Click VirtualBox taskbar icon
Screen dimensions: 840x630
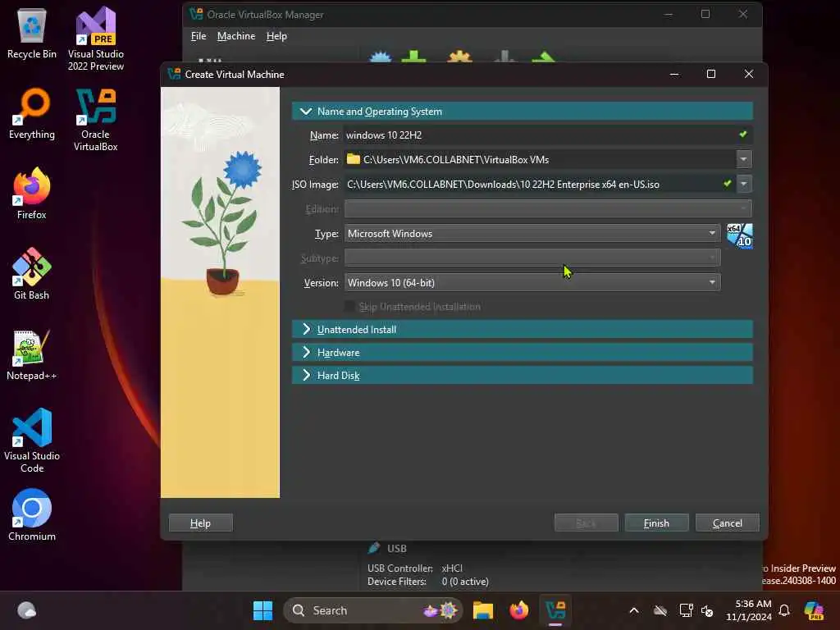point(555,610)
